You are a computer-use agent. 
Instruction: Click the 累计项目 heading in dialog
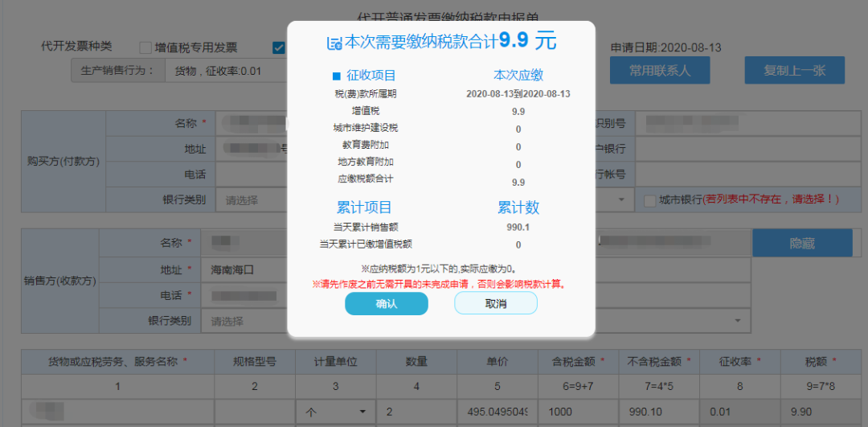point(364,207)
